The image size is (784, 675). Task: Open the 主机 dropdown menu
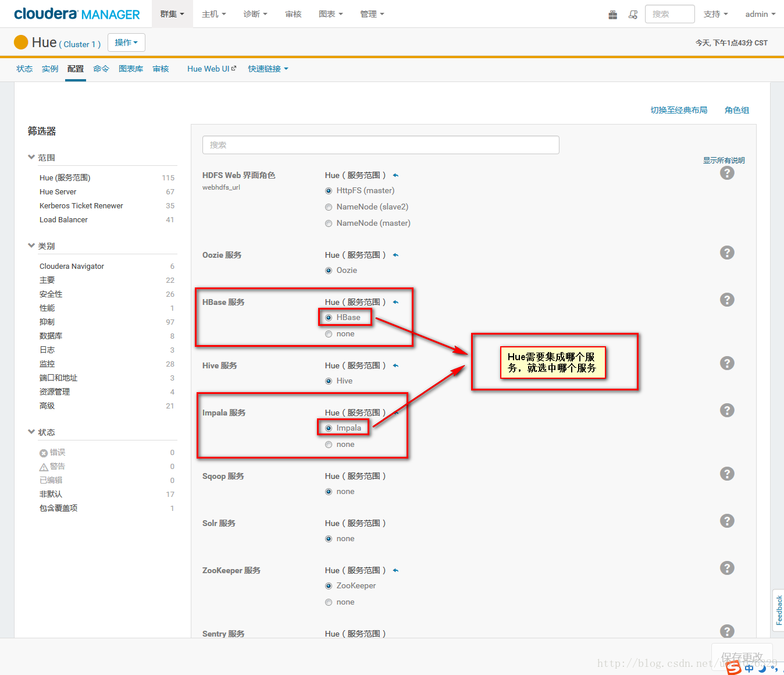coord(214,14)
